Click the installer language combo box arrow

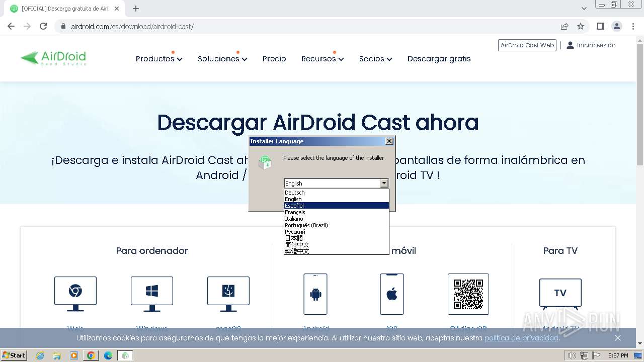click(384, 184)
